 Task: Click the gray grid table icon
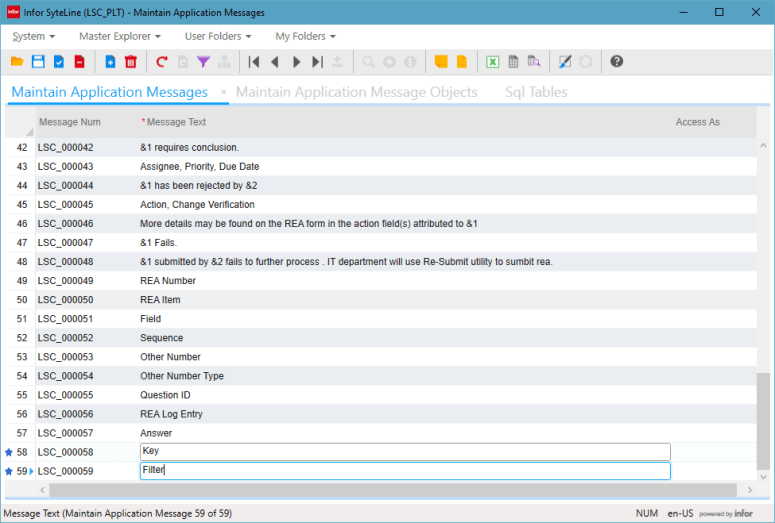pos(514,62)
